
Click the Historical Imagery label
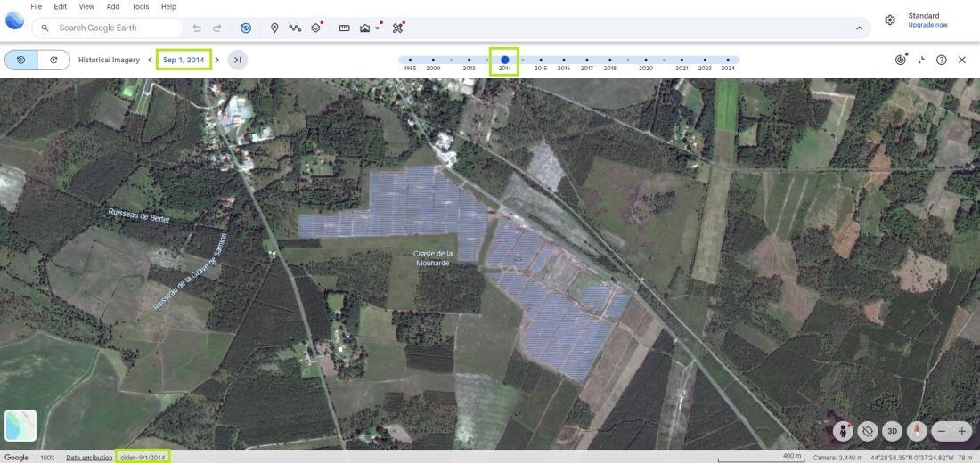109,60
